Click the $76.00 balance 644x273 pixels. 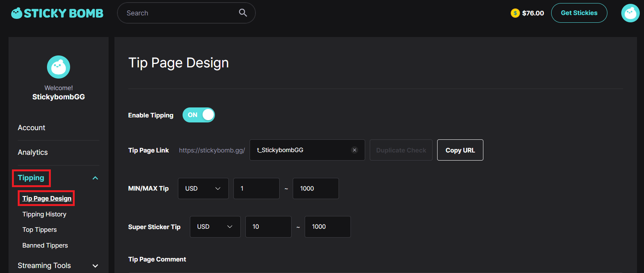click(533, 13)
